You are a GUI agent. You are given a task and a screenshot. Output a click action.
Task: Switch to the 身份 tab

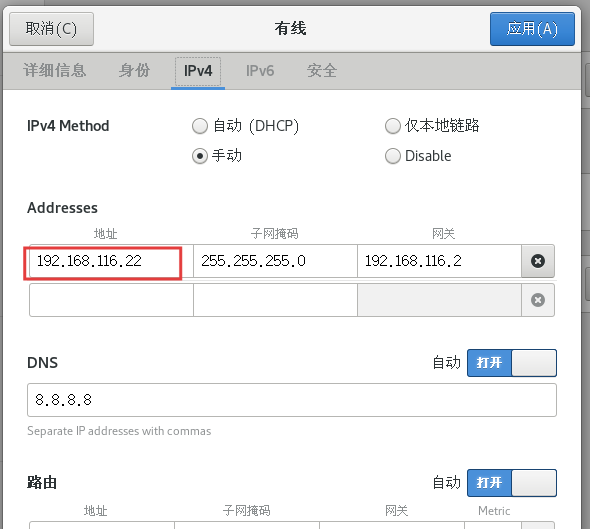coord(134,71)
